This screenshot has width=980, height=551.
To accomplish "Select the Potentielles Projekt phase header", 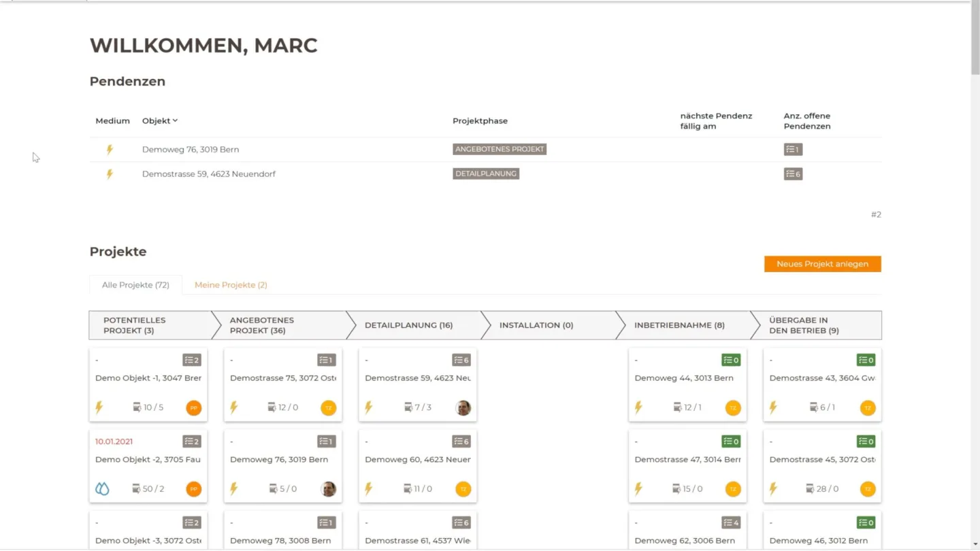I will point(150,325).
